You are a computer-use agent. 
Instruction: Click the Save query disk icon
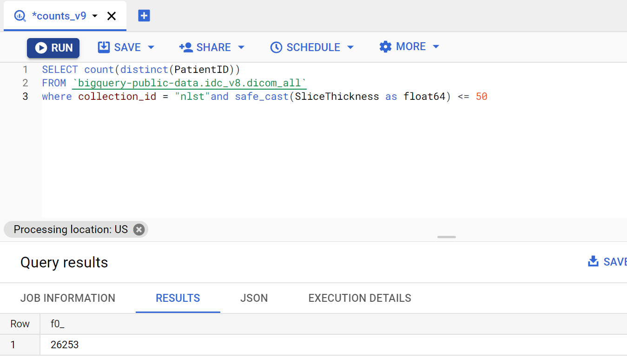click(x=104, y=47)
